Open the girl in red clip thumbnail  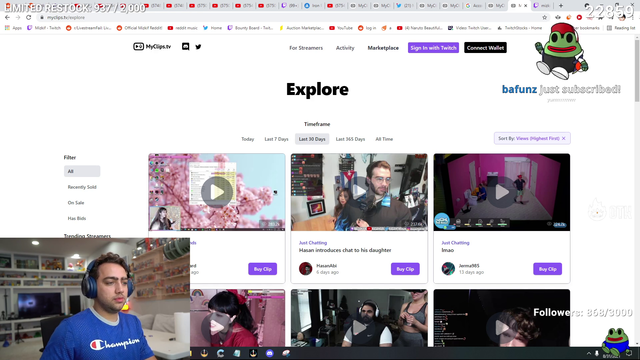tap(237, 318)
